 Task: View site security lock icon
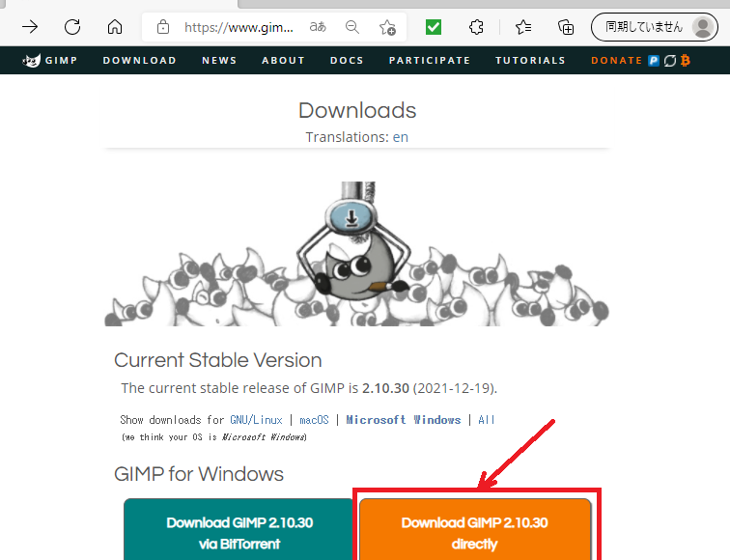point(163,27)
